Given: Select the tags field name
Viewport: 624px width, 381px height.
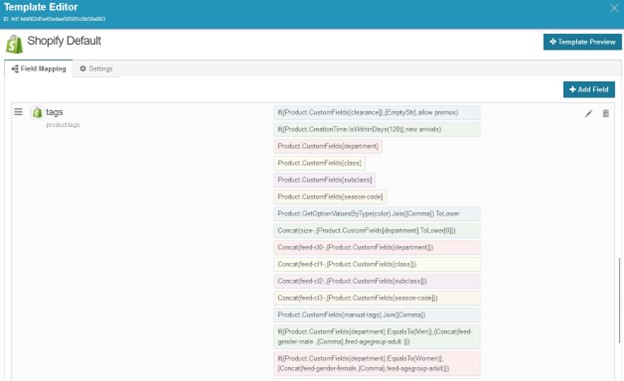Looking at the screenshot, I should (x=54, y=112).
